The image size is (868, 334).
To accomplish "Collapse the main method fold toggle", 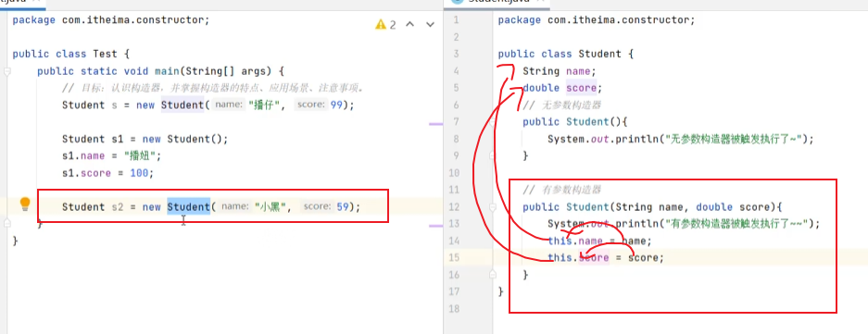I will pos(6,71).
